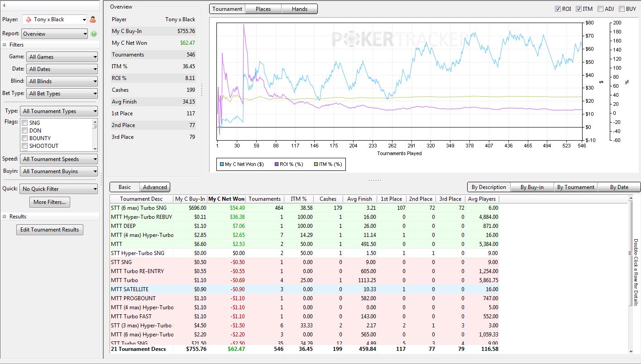Sort by My C Net Won column header

point(226,199)
